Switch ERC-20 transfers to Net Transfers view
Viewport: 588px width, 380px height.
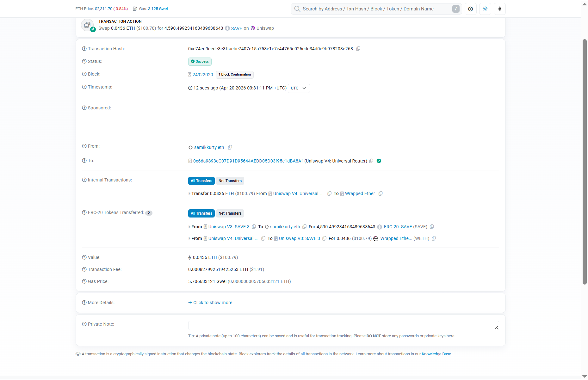tap(230, 213)
